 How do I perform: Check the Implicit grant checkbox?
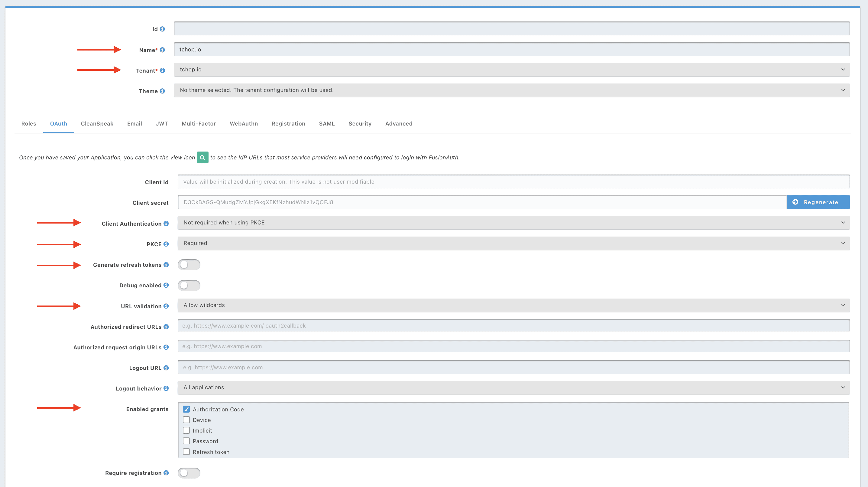tap(186, 430)
